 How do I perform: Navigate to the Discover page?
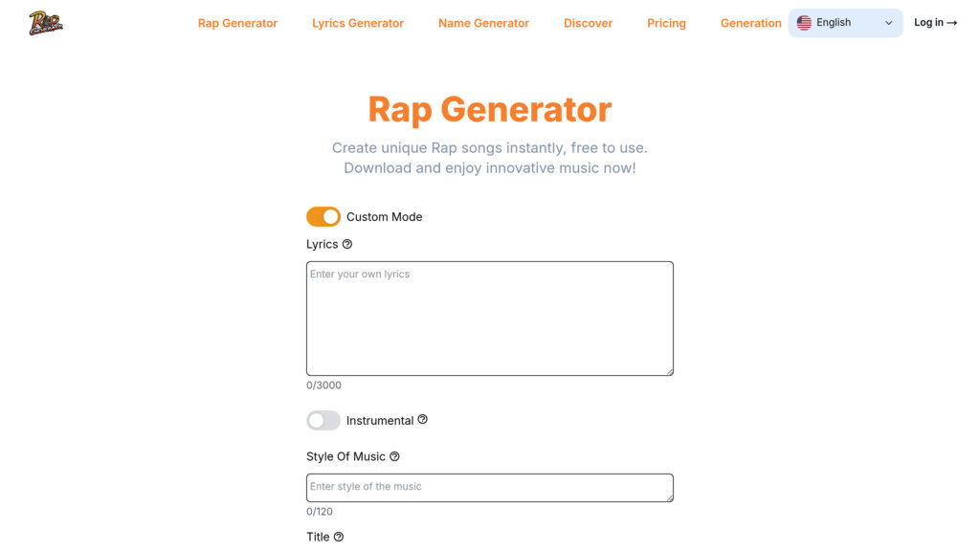tap(588, 23)
